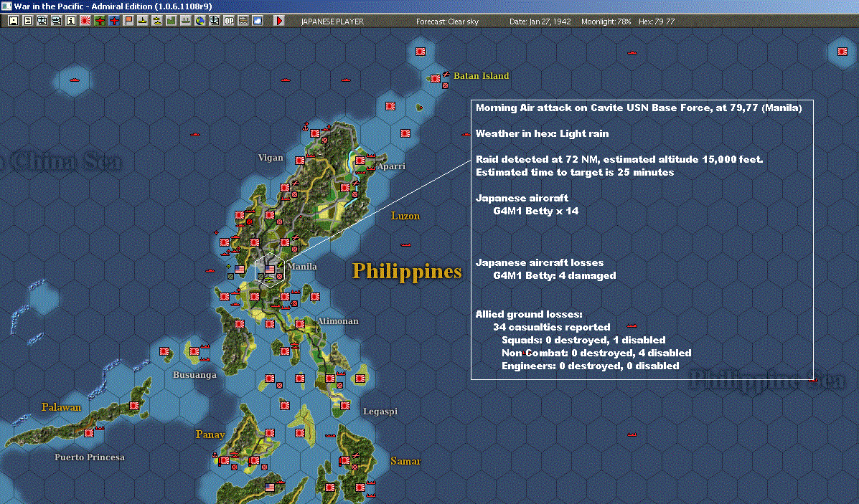Select the red plane on blue background icon
Viewport: 859px width, 504px height.
tap(114, 21)
